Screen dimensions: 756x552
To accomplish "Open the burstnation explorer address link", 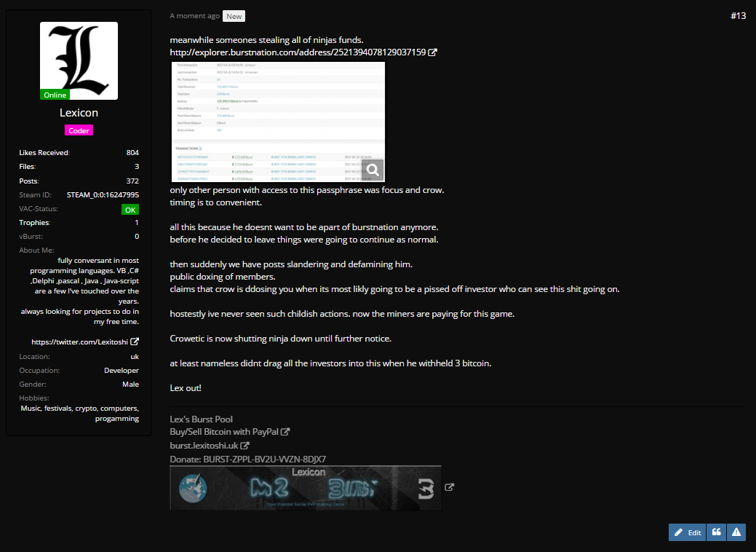I will pyautogui.click(x=298, y=52).
